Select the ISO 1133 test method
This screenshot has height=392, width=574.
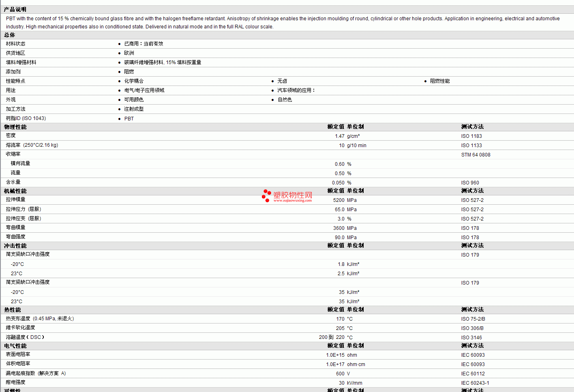tap(471, 146)
